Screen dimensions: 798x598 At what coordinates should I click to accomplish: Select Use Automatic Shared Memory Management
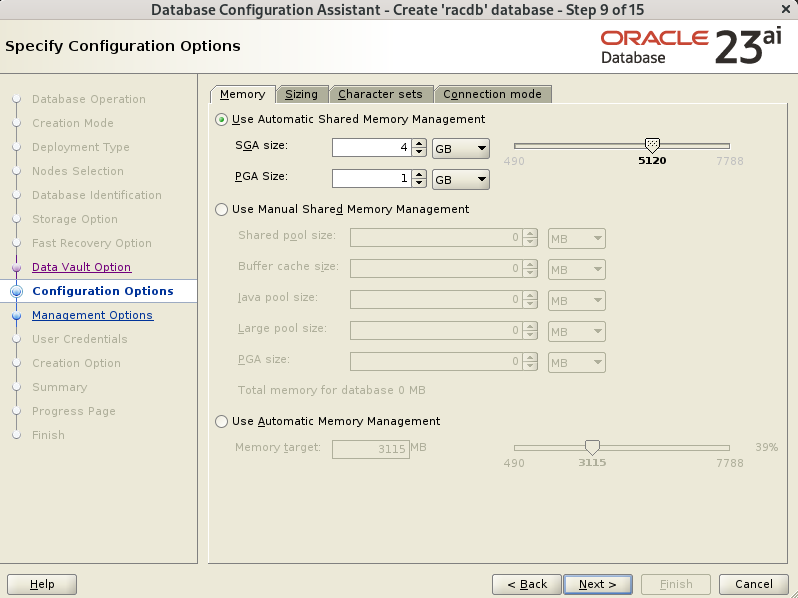point(221,120)
